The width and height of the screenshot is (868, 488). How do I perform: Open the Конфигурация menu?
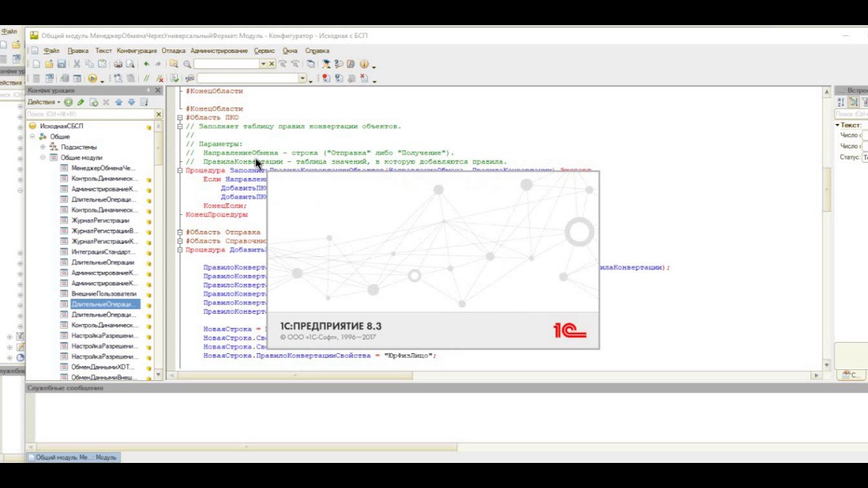coord(136,50)
